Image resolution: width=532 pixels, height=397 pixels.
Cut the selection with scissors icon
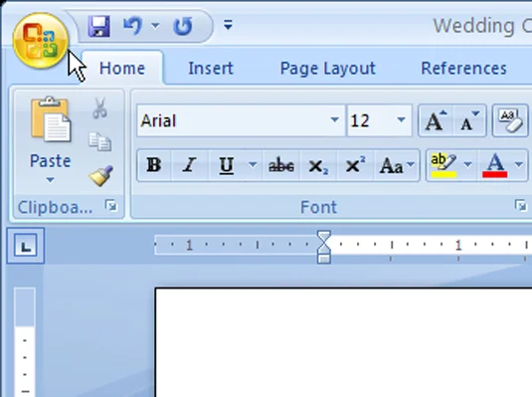point(99,108)
